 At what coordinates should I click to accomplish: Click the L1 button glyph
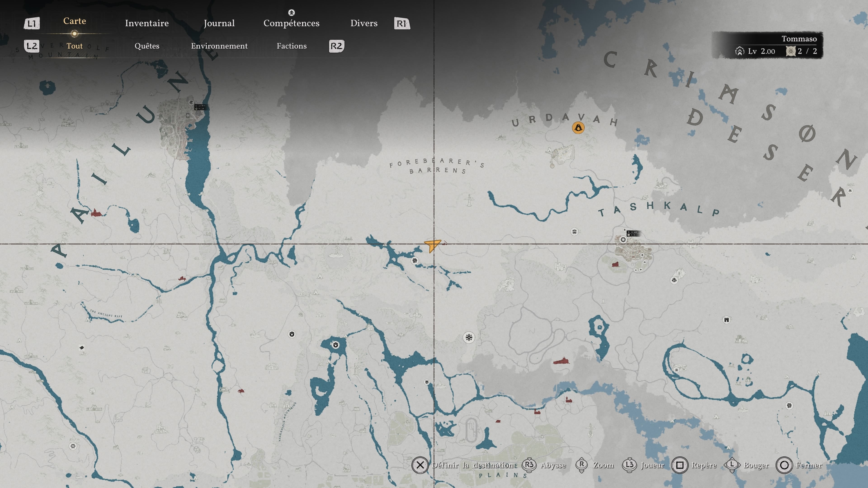coord(32,23)
